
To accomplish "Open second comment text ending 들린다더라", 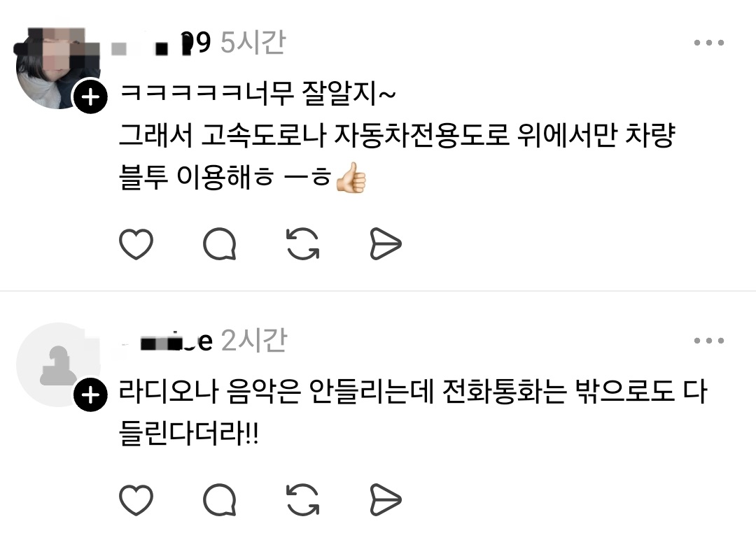I will pyautogui.click(x=413, y=413).
